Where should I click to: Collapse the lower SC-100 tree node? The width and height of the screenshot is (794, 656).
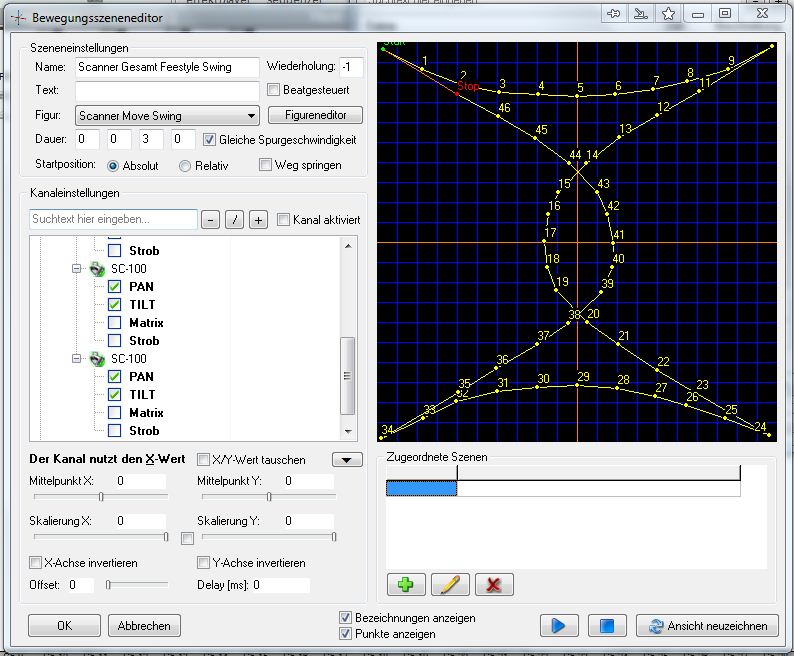pos(76,359)
